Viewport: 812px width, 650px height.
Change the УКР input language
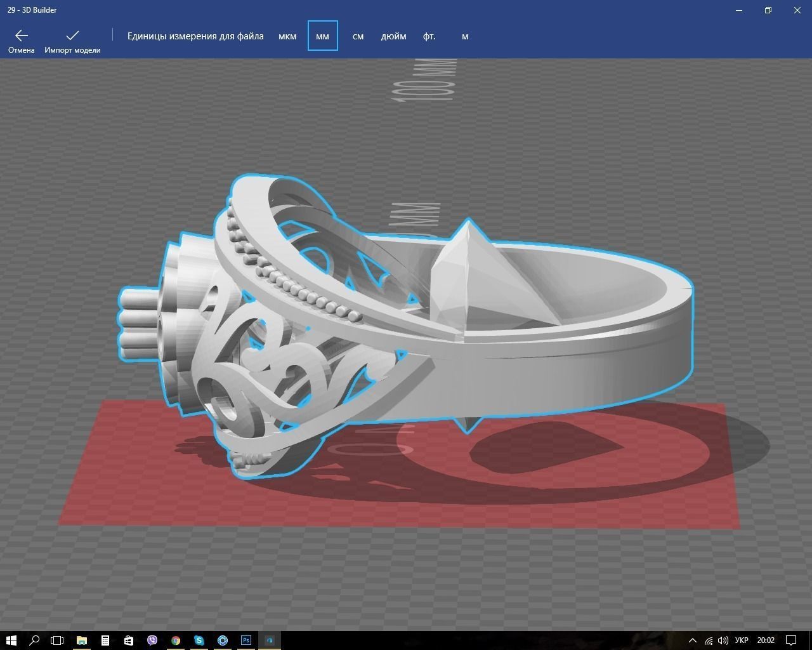(741, 640)
